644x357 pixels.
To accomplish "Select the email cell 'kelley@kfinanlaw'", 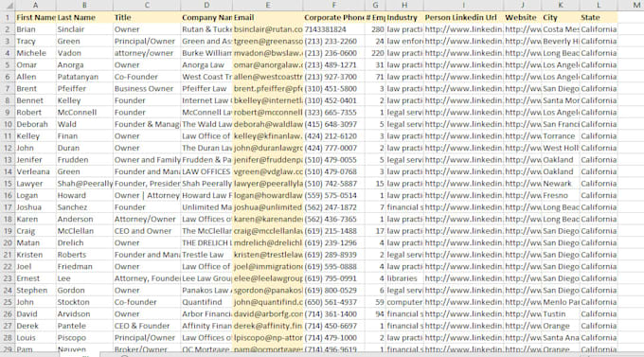I will coord(268,136).
